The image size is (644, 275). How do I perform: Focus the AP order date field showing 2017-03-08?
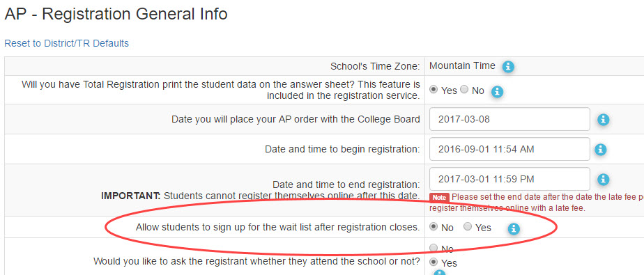click(509, 120)
